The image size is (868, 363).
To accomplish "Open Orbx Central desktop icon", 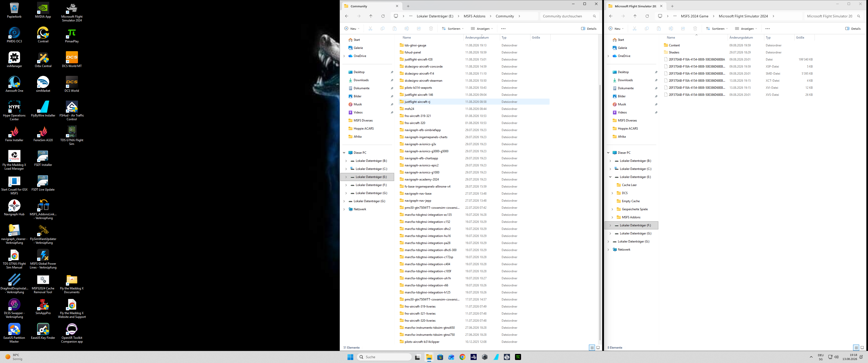I will [43, 59].
